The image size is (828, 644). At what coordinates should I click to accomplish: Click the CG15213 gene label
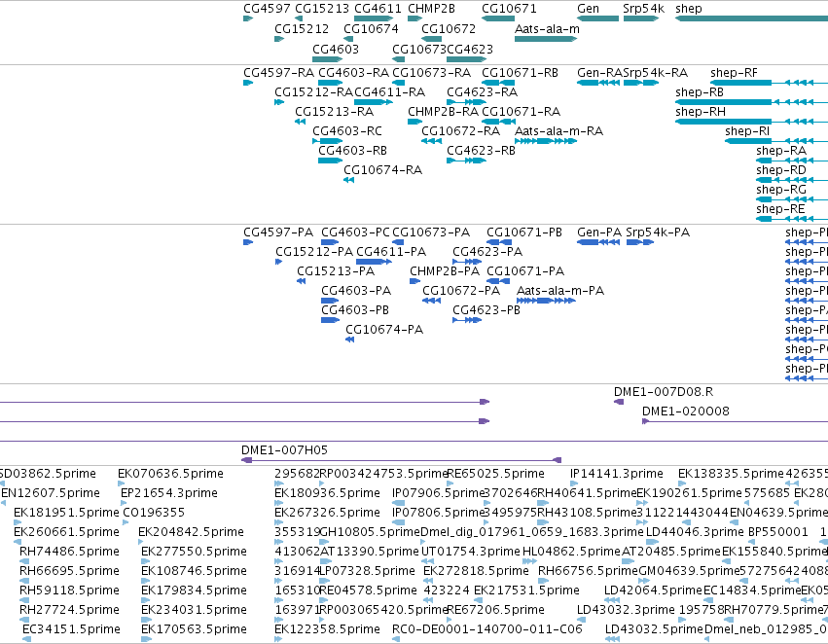[x=322, y=9]
